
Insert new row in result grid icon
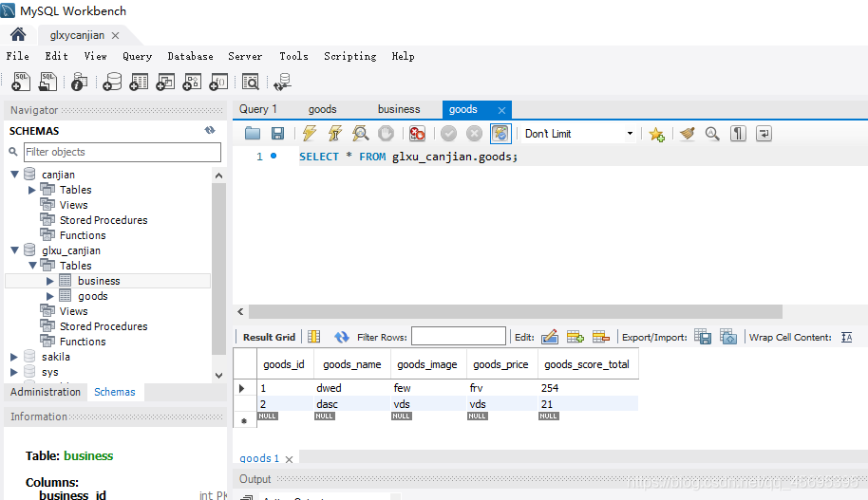click(576, 337)
